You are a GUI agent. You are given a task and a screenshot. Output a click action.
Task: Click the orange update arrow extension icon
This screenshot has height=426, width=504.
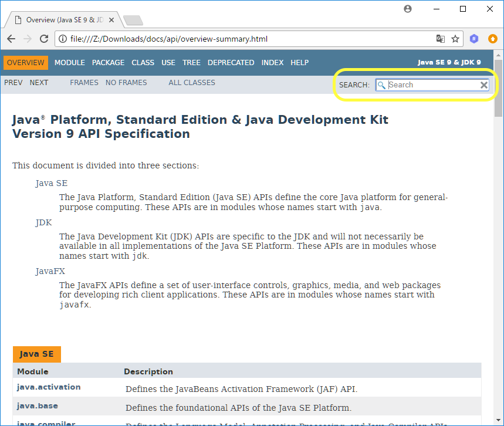point(492,39)
